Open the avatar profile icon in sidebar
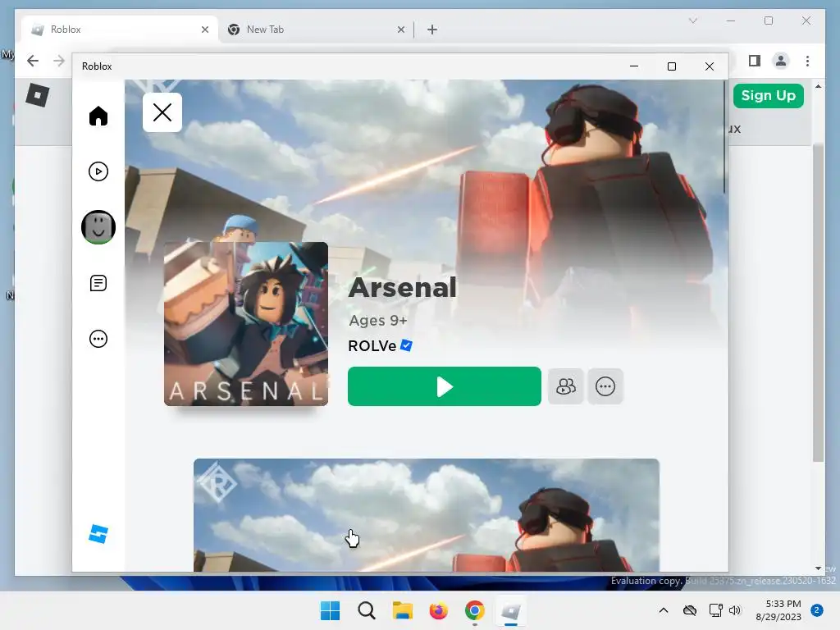The width and height of the screenshot is (840, 630). pos(98,227)
